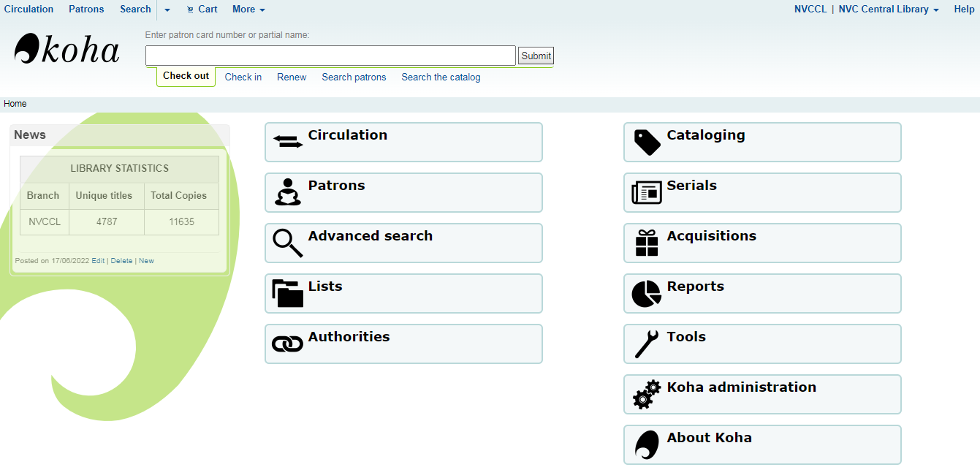Open the Cart link in top bar

202,10
